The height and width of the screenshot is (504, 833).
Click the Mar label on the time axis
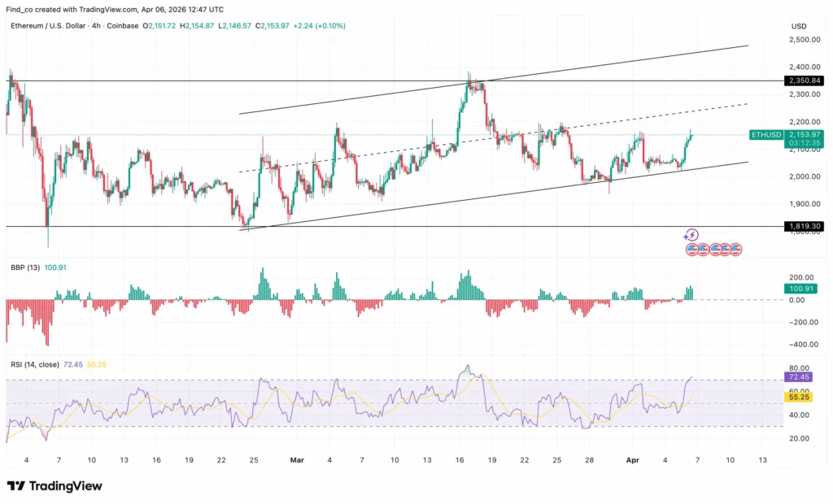(296, 459)
